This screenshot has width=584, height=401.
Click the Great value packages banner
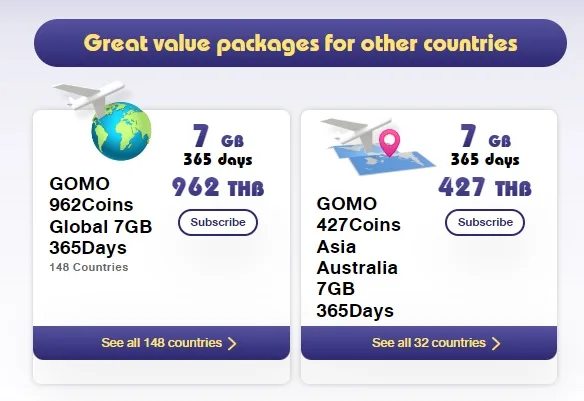coord(300,43)
